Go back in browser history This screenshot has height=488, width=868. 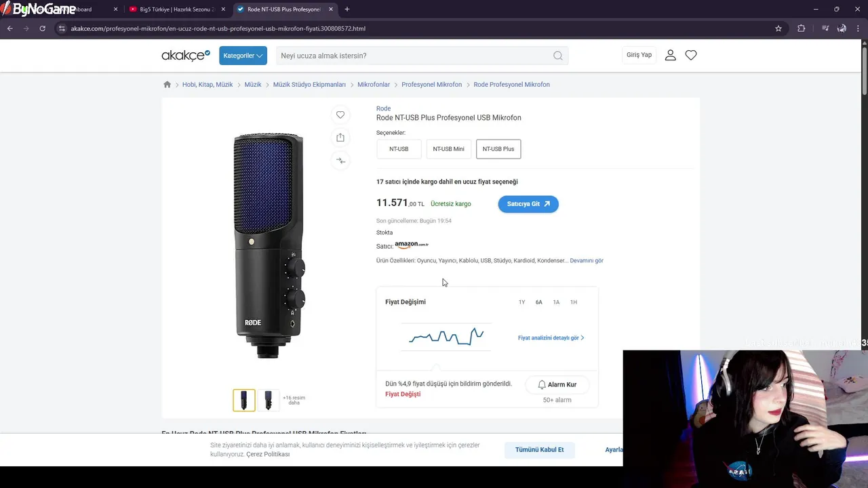tap(9, 28)
